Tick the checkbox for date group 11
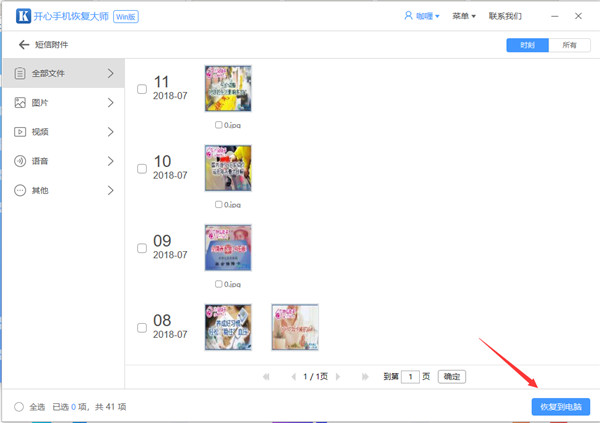600x423 pixels. click(x=141, y=89)
